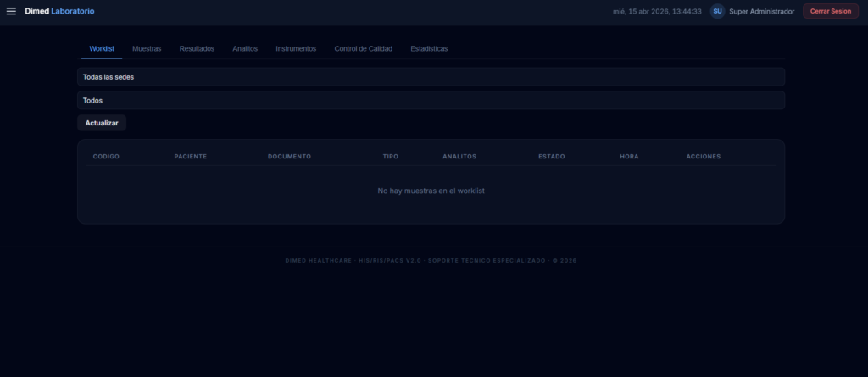
Task: Click the DOCUMENTO column header
Action: pos(289,157)
